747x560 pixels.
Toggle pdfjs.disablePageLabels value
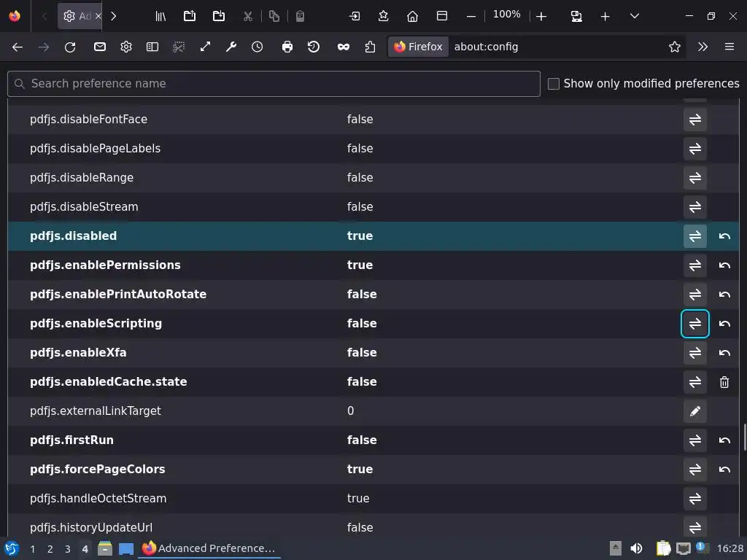coord(695,149)
